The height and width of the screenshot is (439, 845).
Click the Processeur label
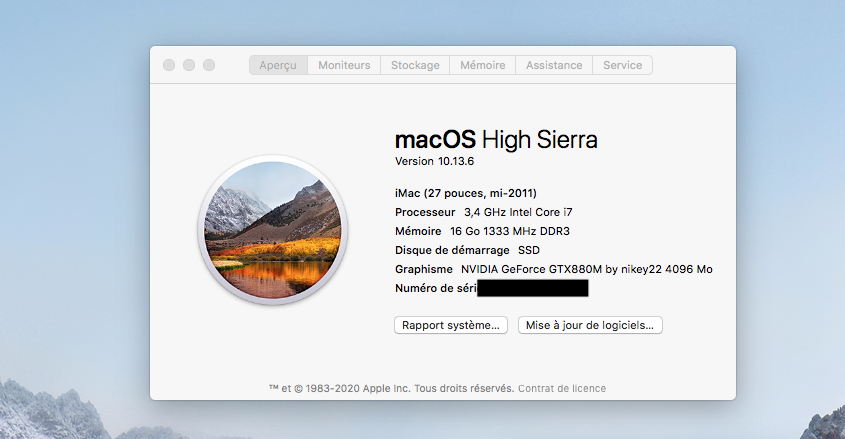point(425,212)
